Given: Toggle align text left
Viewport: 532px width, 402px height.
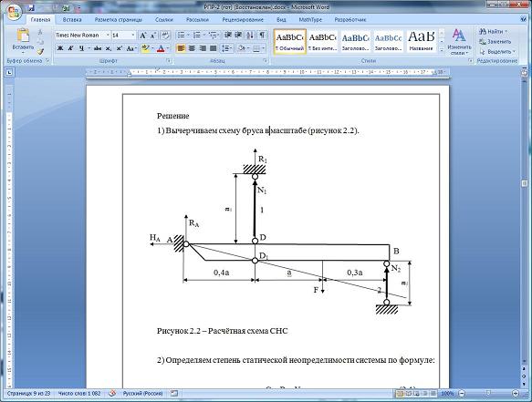Looking at the screenshot, I should [182, 48].
